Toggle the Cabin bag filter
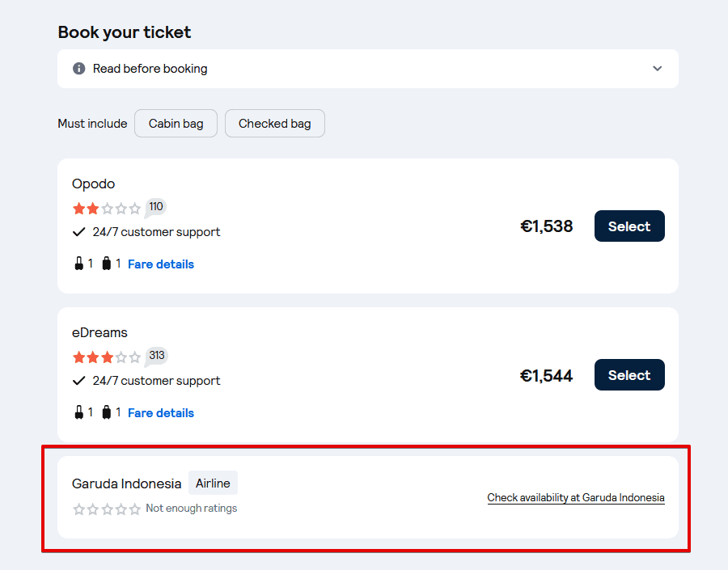 [176, 124]
